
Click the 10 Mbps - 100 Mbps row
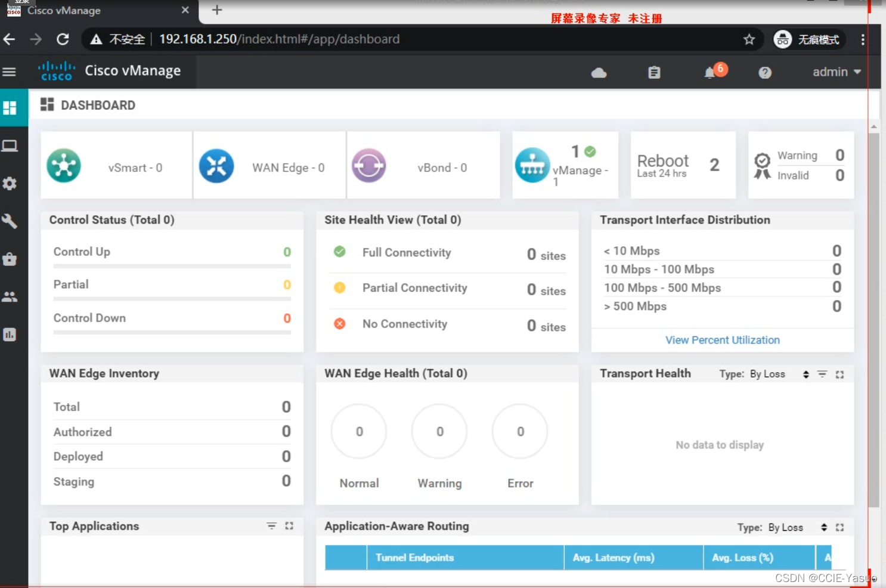[x=723, y=270]
